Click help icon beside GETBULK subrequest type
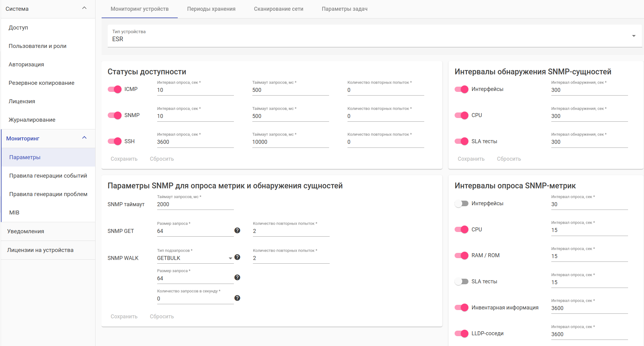The height and width of the screenshot is (346, 644). [237, 257]
